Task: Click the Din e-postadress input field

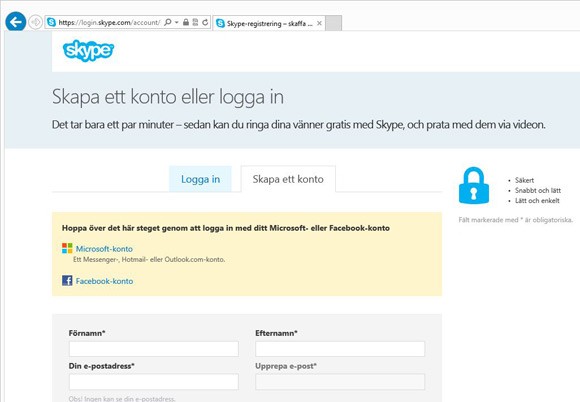Action: coord(154,382)
